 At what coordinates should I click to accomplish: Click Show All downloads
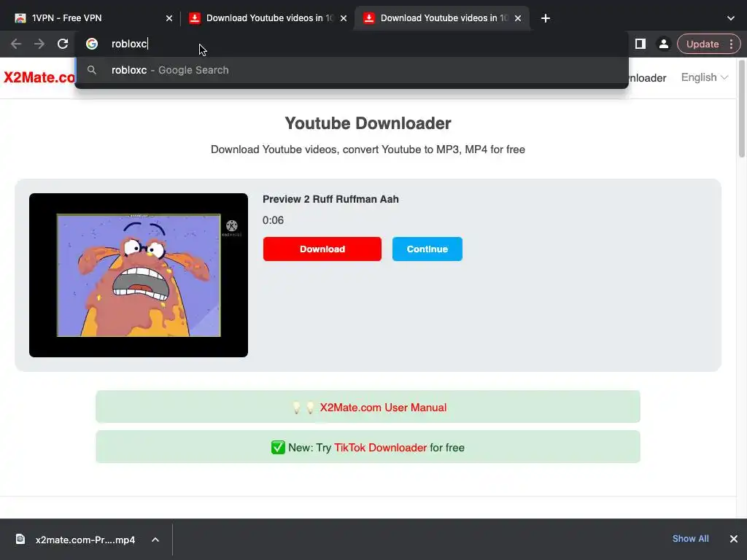coord(690,539)
